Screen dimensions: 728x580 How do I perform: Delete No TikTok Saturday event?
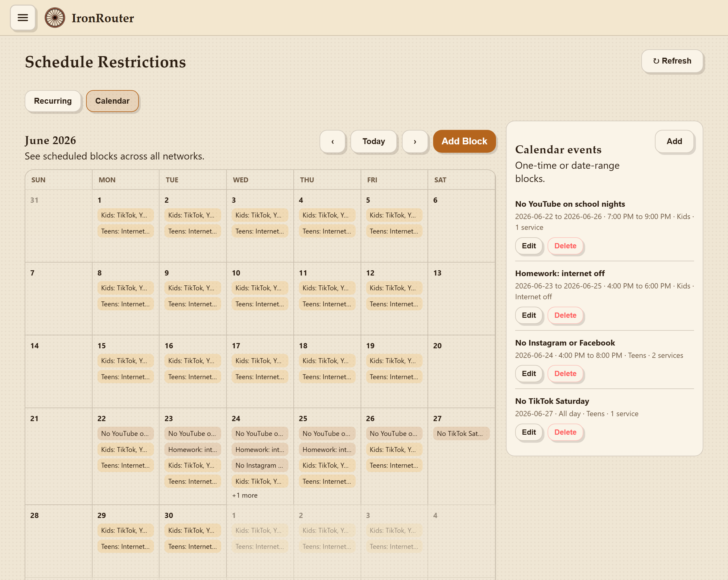tap(565, 432)
